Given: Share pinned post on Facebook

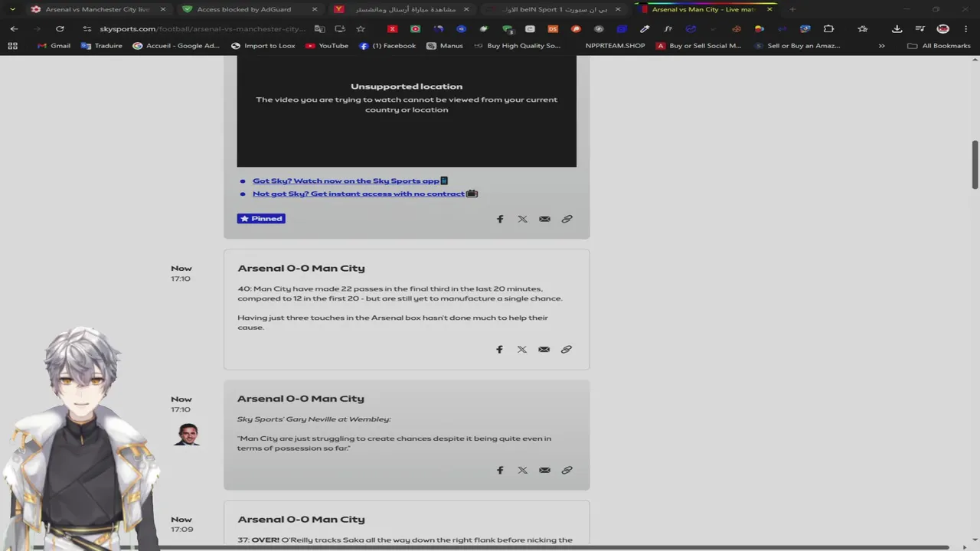Looking at the screenshot, I should tap(500, 219).
